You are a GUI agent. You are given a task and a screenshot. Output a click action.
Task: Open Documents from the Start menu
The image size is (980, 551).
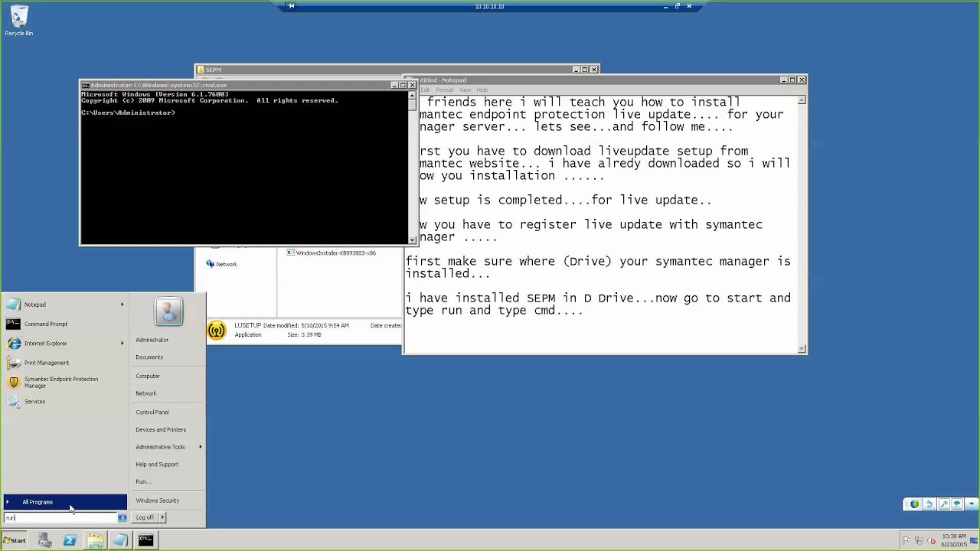[x=149, y=357]
